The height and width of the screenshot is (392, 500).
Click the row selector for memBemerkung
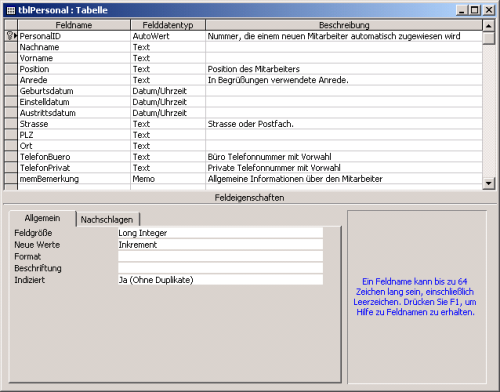(11, 179)
